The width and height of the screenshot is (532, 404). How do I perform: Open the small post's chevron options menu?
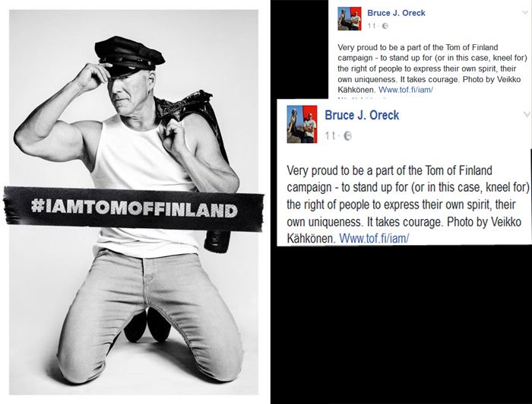coord(525,13)
